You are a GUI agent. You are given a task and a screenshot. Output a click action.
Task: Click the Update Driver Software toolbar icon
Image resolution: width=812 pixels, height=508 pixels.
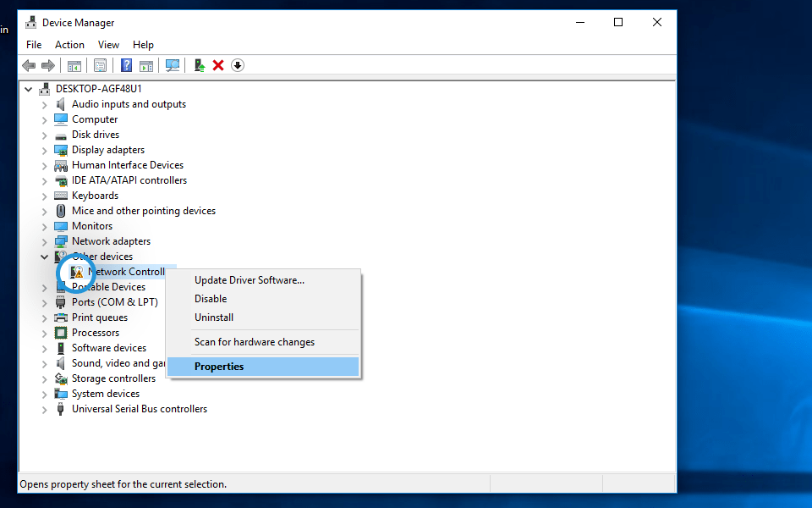point(199,65)
